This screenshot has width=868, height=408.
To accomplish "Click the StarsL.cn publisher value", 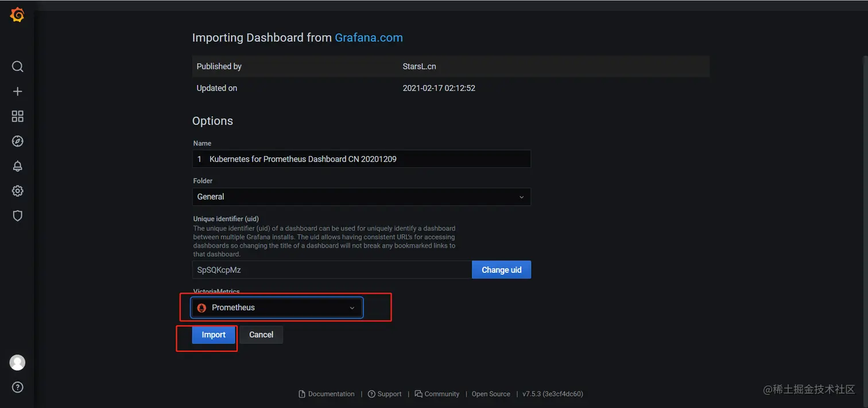I will (420, 67).
